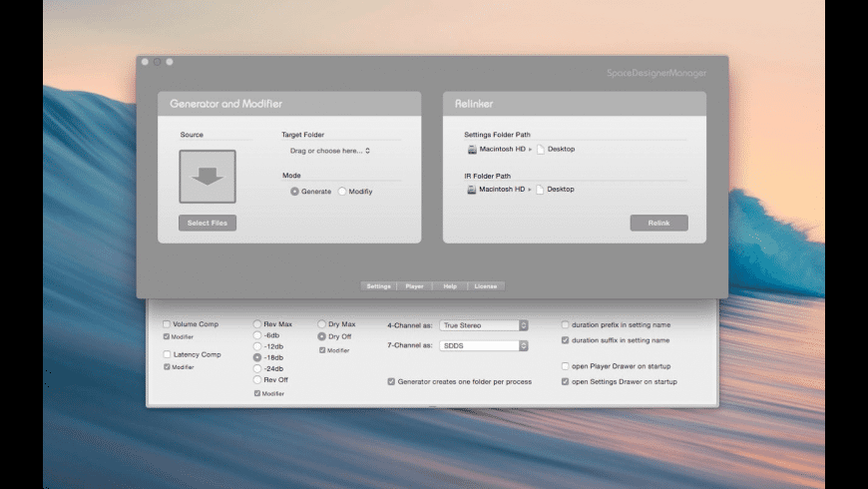Select the -24db radio button
Image resolution: width=868 pixels, height=489 pixels.
point(256,369)
